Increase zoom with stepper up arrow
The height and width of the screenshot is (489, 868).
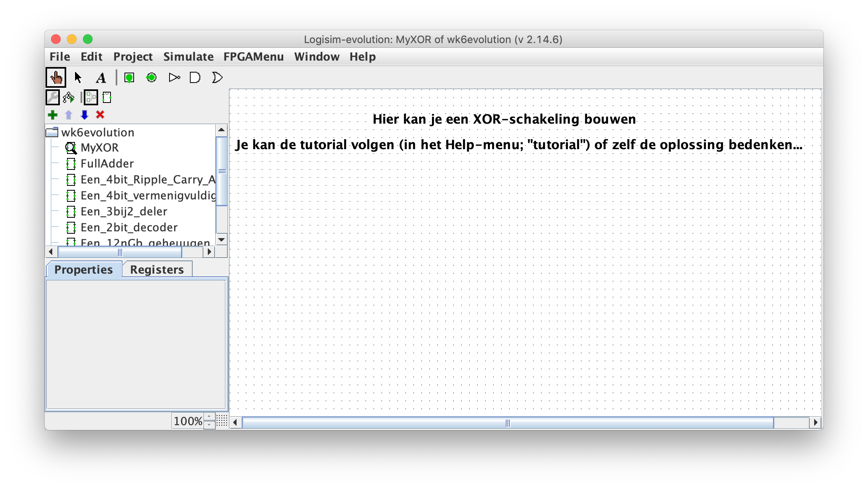209,417
